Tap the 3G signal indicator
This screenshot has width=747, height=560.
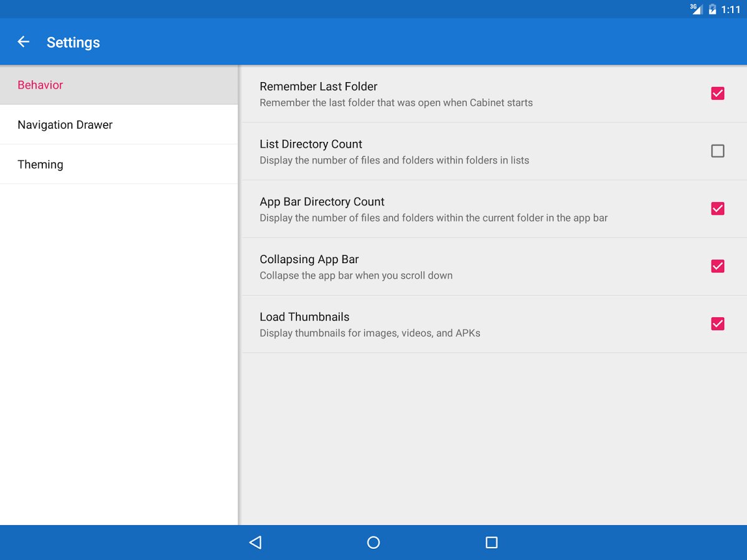tap(696, 9)
